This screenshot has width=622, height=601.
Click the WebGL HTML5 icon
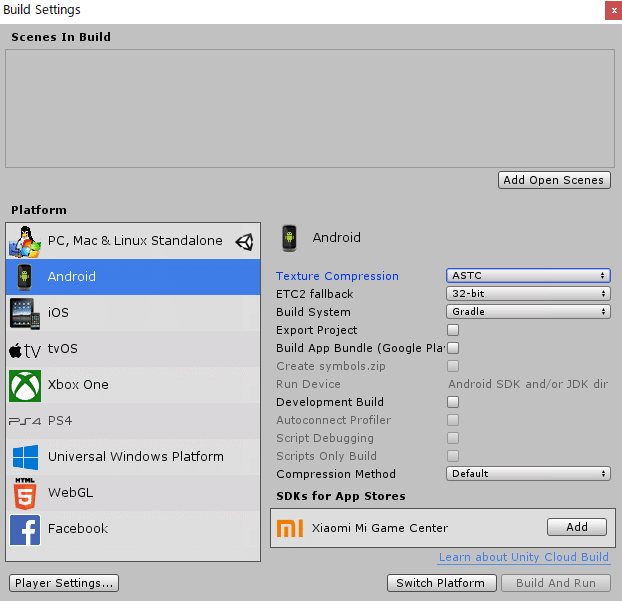pos(25,493)
